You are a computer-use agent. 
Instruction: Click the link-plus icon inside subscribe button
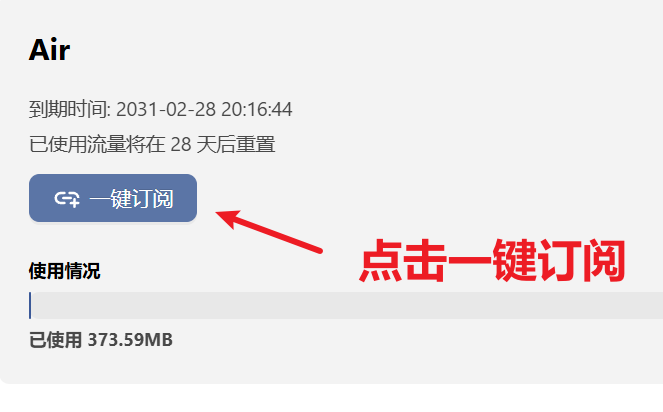click(x=67, y=199)
